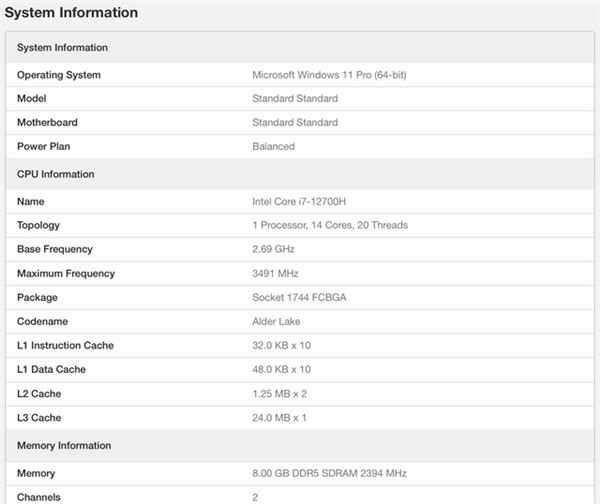Select the 2.69 GHz base frequency value
Viewport: 600px width, 504px height.
(x=272, y=249)
